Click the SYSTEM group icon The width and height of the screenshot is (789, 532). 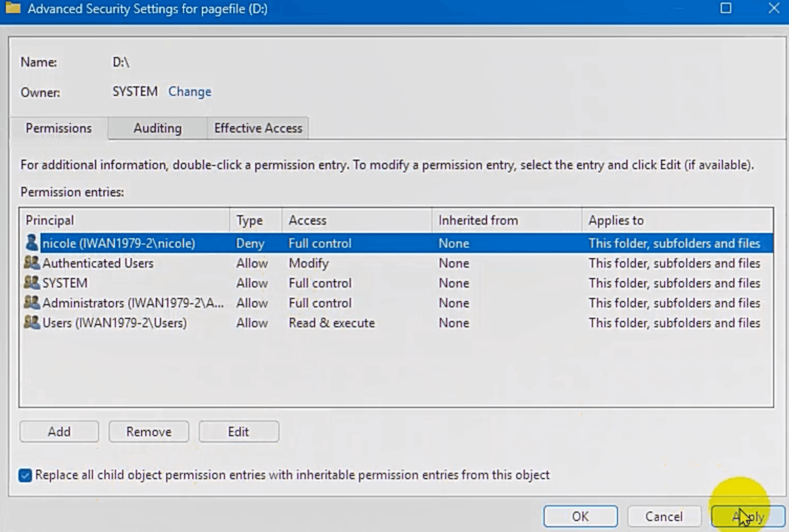31,283
